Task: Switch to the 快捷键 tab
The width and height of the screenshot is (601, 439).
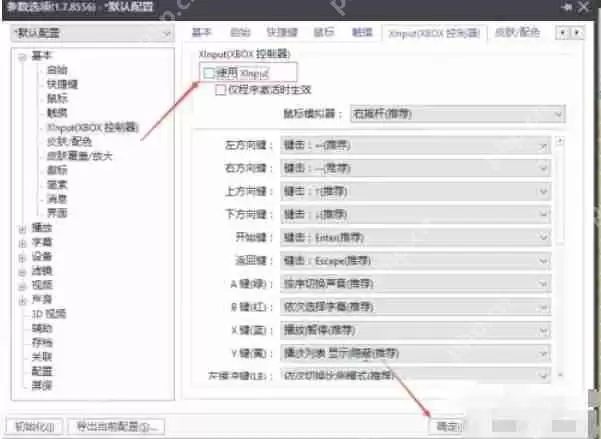Action: (282, 33)
